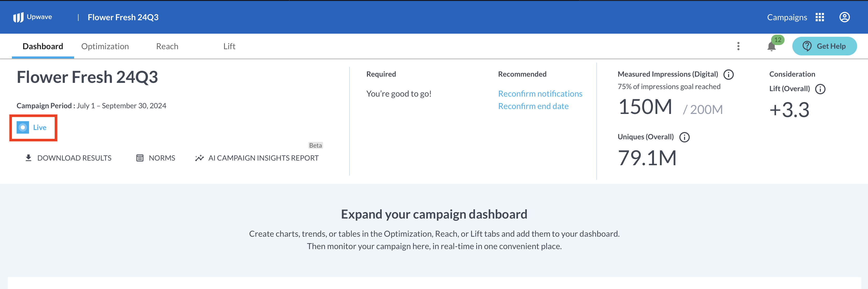
Task: Click the AI insights sparkle-chart icon
Action: [x=199, y=158]
